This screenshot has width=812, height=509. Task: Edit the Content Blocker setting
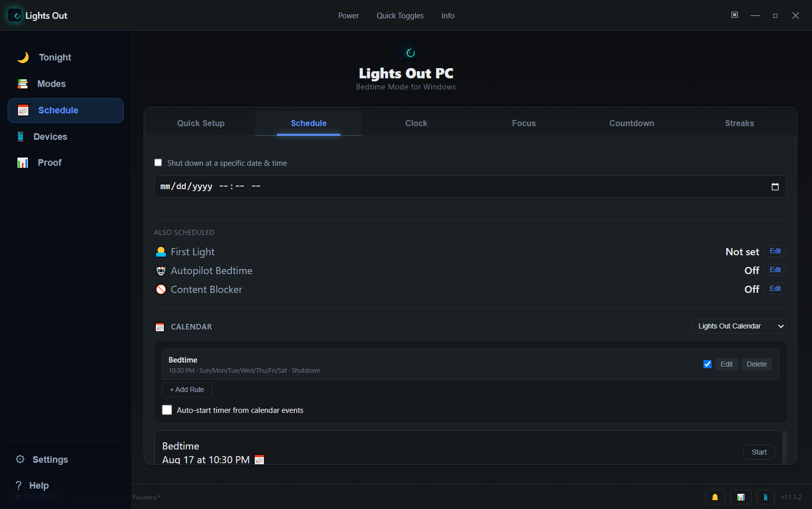775,289
